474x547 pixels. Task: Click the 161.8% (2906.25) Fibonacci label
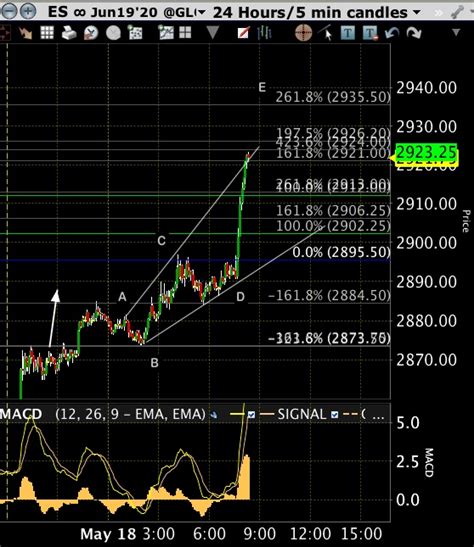[333, 211]
